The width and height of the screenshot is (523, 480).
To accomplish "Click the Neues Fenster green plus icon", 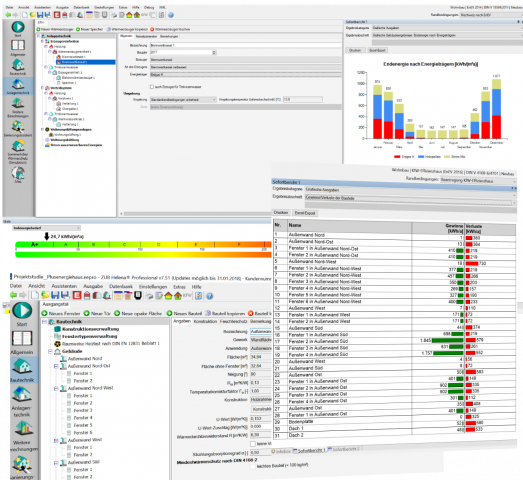I will click(x=44, y=313).
